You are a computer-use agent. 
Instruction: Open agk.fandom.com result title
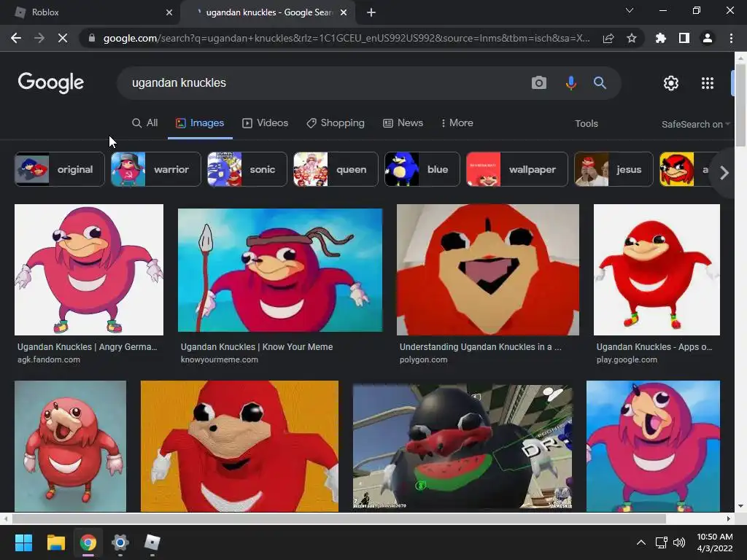point(88,347)
